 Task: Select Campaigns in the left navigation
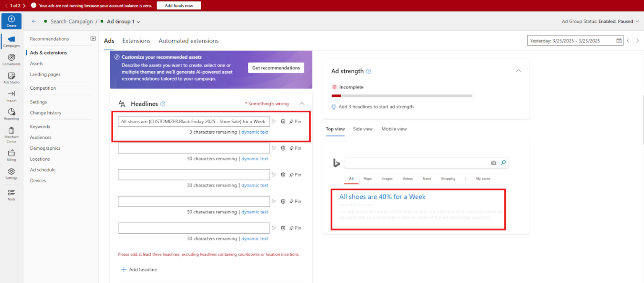pos(11,42)
